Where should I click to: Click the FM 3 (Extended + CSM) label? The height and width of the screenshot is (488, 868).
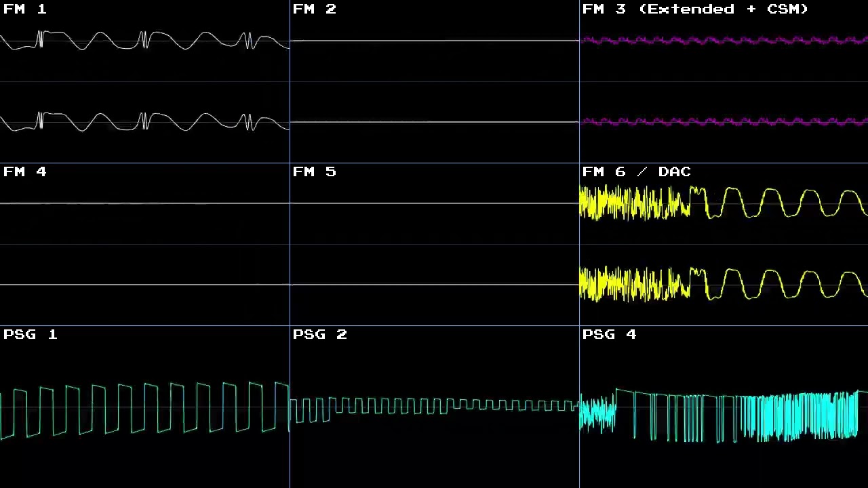[695, 9]
